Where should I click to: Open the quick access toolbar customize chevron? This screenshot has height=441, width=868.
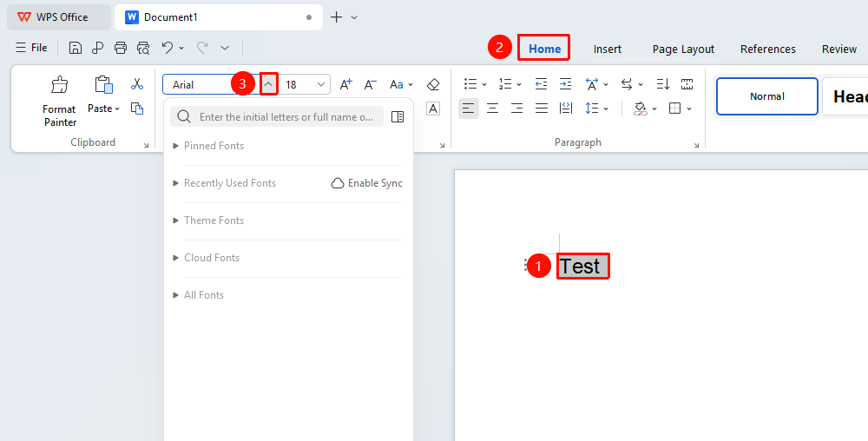click(225, 48)
